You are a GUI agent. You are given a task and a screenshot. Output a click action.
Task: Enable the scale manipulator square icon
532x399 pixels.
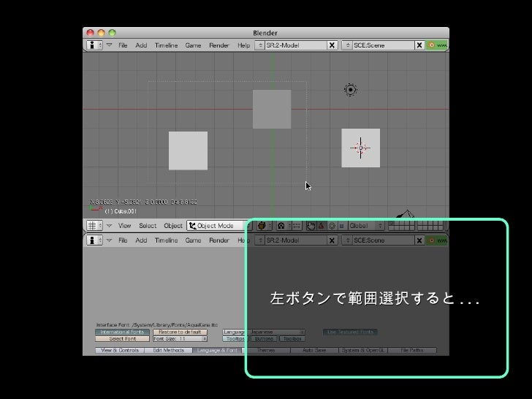point(342,226)
